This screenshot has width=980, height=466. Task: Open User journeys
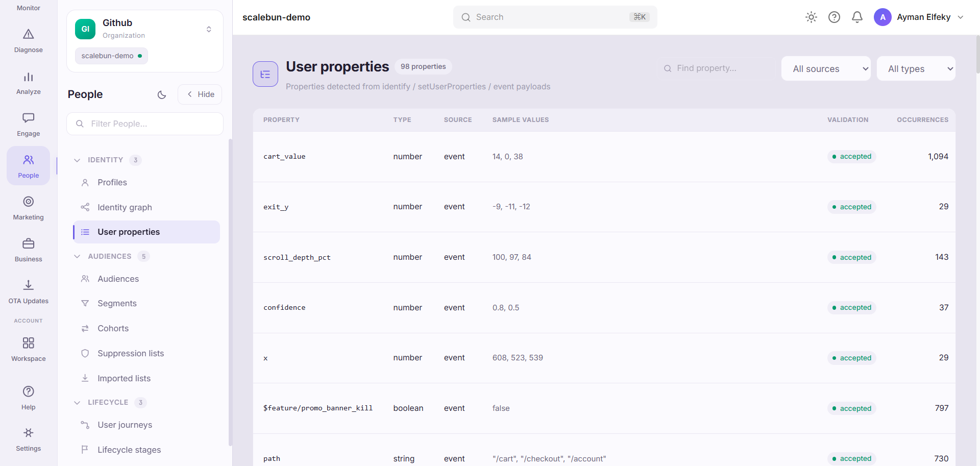click(146, 425)
